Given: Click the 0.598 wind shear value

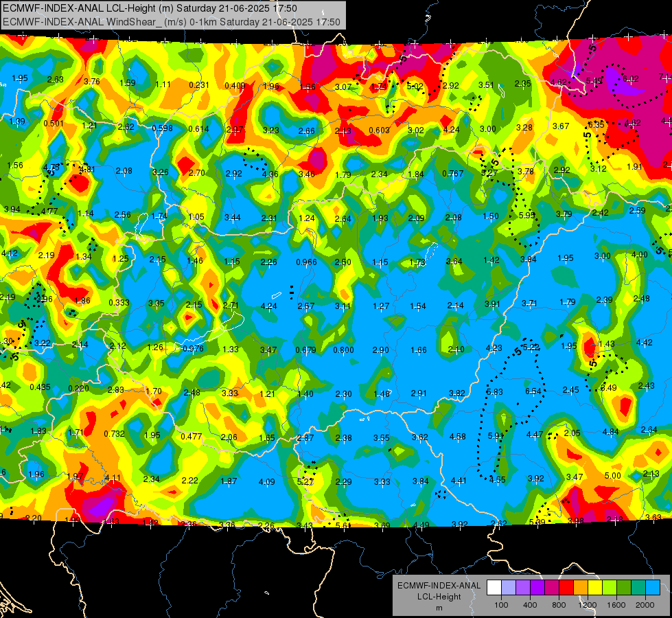Looking at the screenshot, I should pos(163,128).
